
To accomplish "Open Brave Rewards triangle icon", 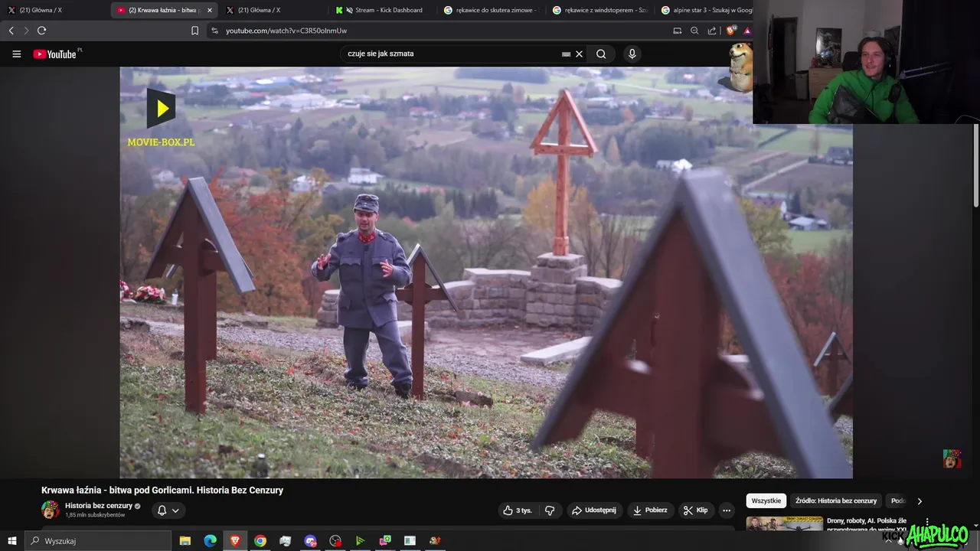I will (x=747, y=31).
